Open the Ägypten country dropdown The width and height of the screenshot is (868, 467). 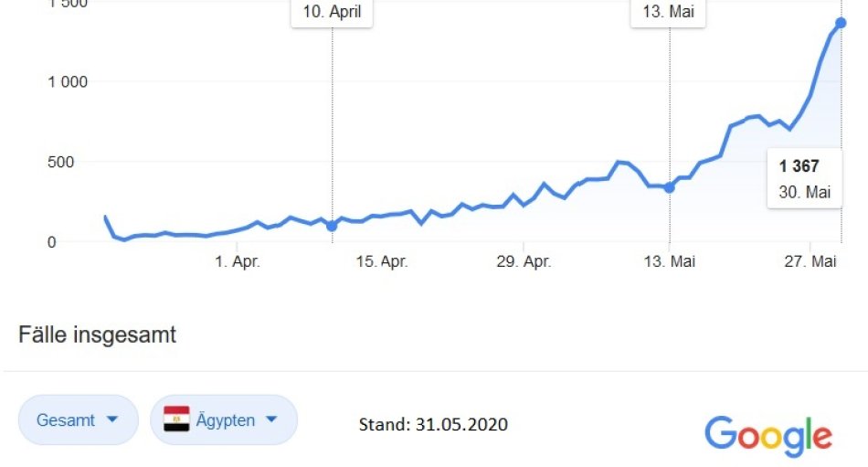coord(224,419)
